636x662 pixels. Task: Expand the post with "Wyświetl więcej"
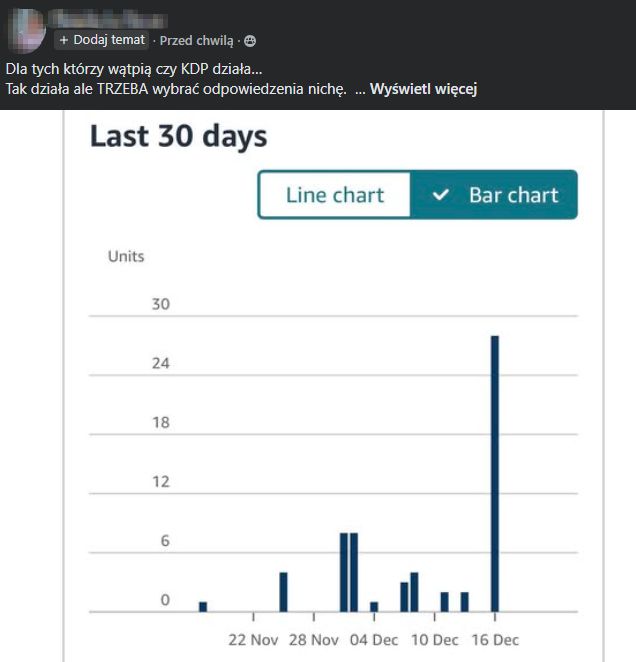click(423, 90)
